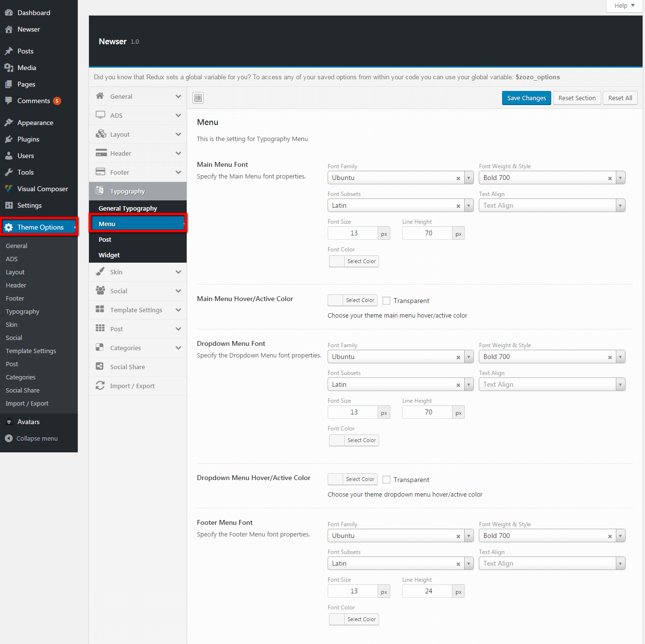Viewport: 645px width, 644px height.
Task: Clear the Main Menu Font Family selection
Action: tap(458, 178)
